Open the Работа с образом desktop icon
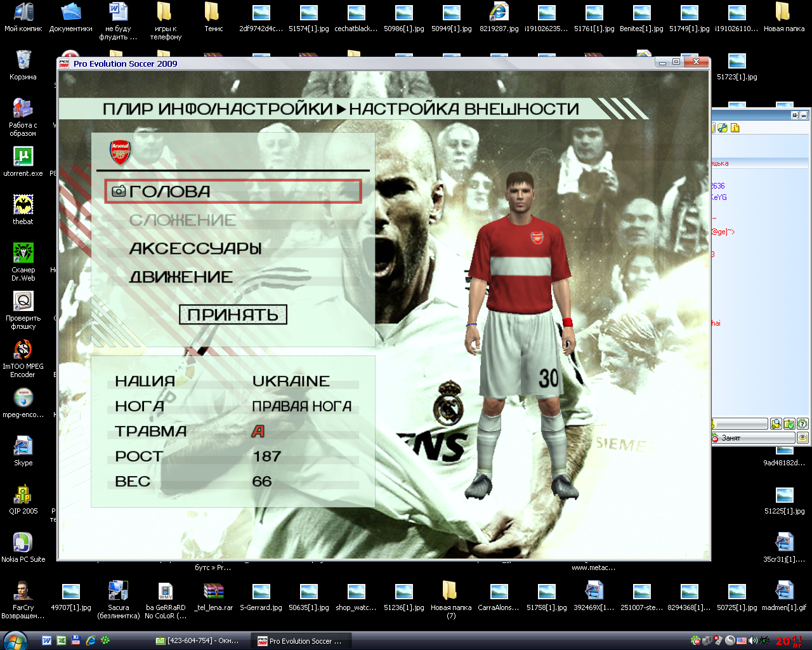 coord(23,117)
